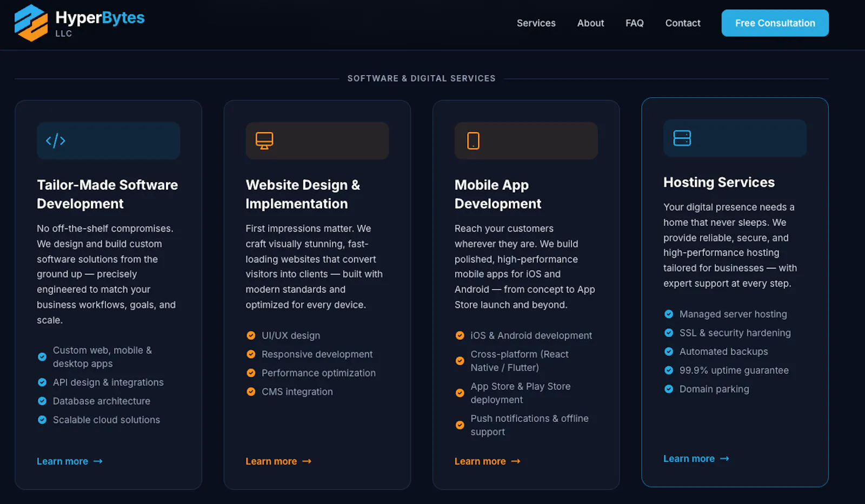865x504 pixels.
Task: Click checkmark icon beside App Store & Play Store deployment
Action: pos(460,393)
